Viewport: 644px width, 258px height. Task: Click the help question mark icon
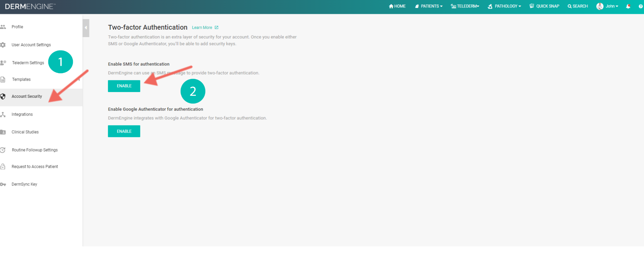coord(640,6)
